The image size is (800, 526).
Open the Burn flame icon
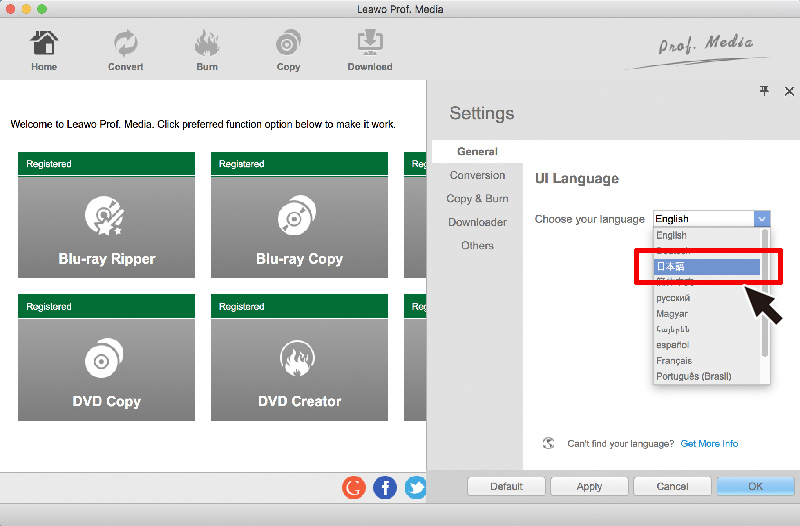click(207, 50)
